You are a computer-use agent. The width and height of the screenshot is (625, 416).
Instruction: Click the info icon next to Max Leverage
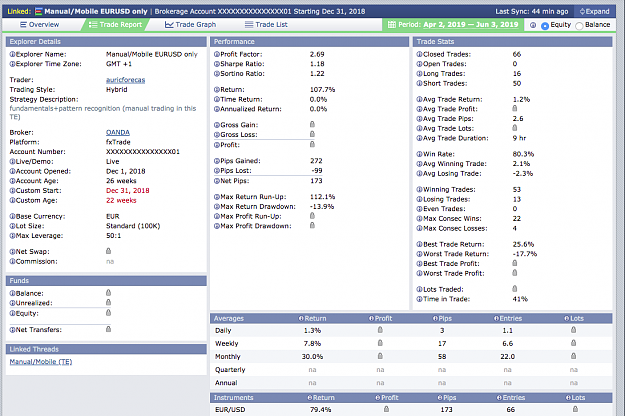(12, 236)
